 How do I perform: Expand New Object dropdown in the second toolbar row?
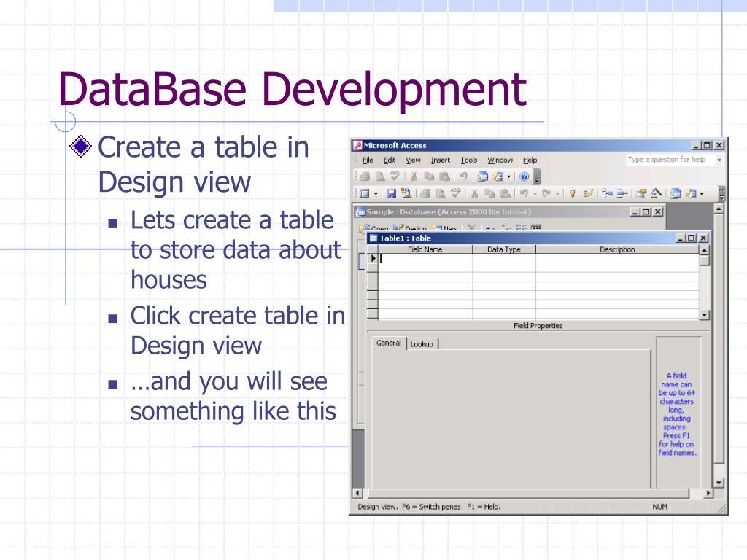[701, 194]
